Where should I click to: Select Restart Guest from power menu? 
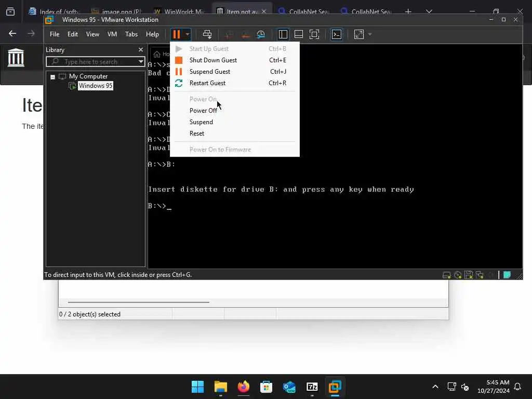point(234,83)
